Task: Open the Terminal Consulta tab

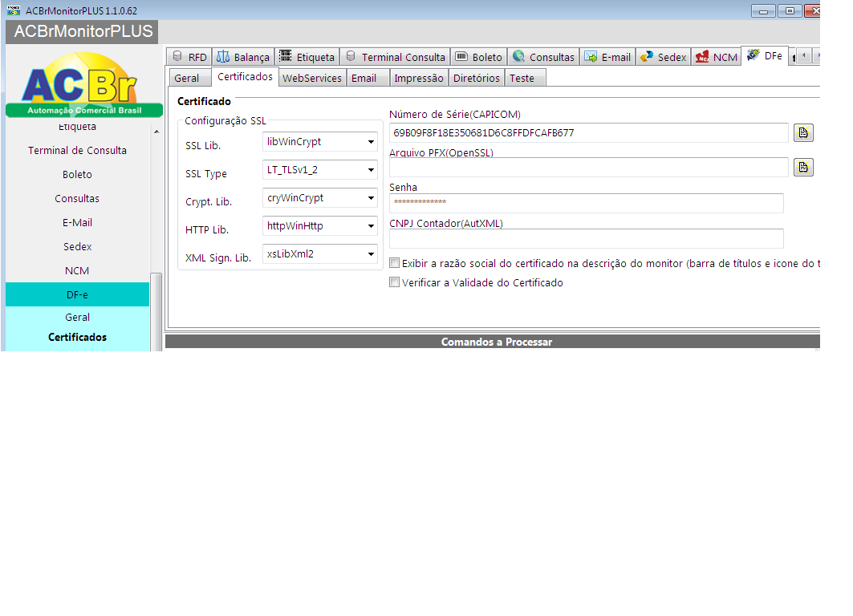Action: (396, 57)
